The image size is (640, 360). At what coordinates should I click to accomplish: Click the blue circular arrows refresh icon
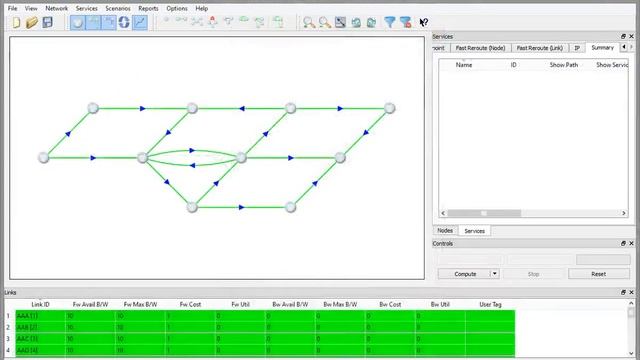tap(124, 22)
